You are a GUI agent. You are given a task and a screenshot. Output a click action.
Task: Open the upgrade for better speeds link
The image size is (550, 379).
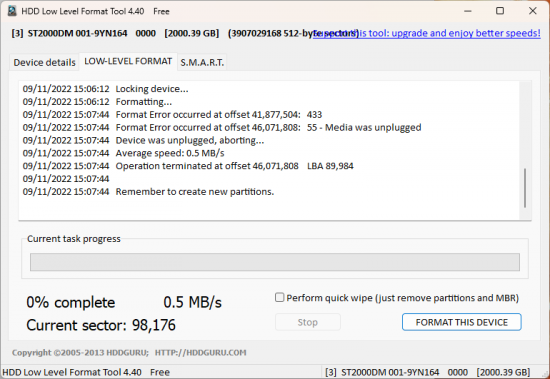(x=427, y=33)
